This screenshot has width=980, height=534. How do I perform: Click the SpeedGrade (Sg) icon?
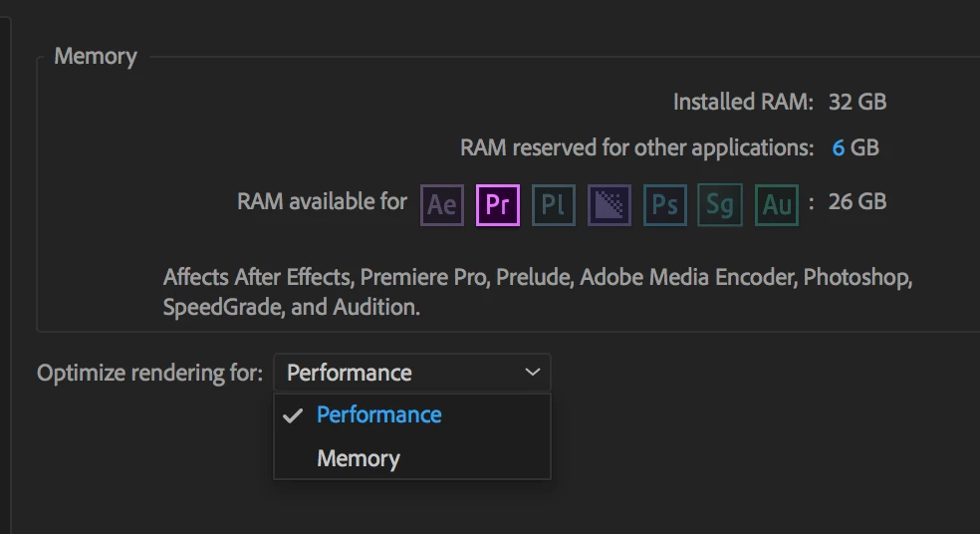pos(720,204)
